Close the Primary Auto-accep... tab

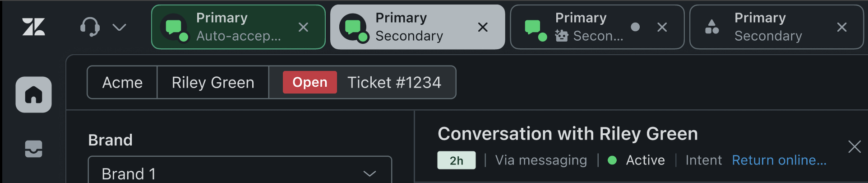(304, 28)
